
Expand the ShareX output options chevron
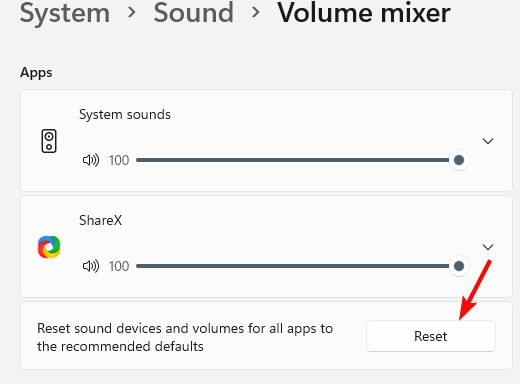[488, 247]
